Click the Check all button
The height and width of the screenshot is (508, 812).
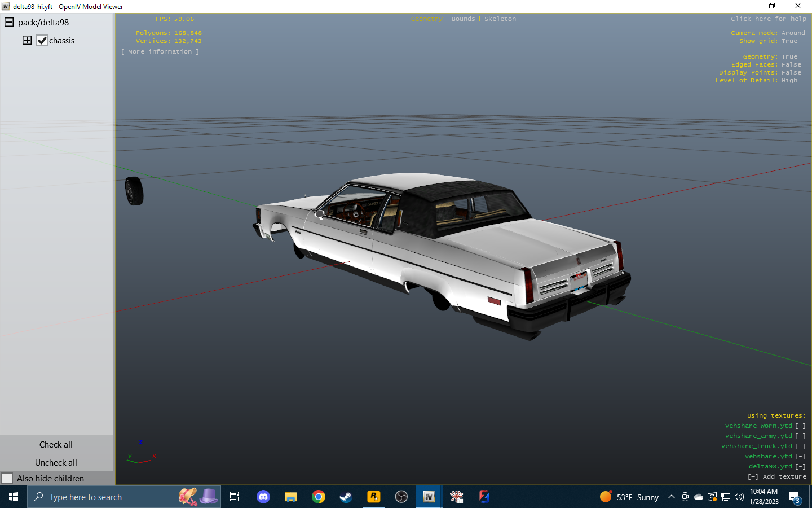pyautogui.click(x=56, y=445)
